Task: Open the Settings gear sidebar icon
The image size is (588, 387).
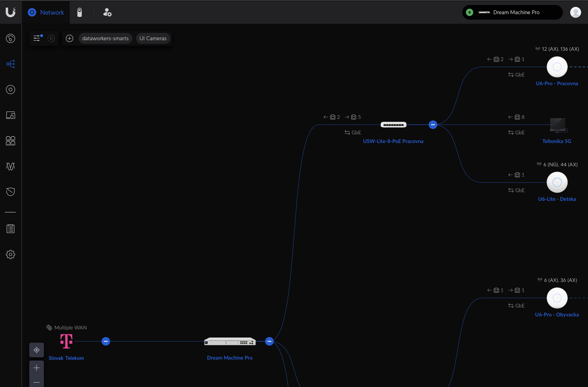Action: coord(10,254)
